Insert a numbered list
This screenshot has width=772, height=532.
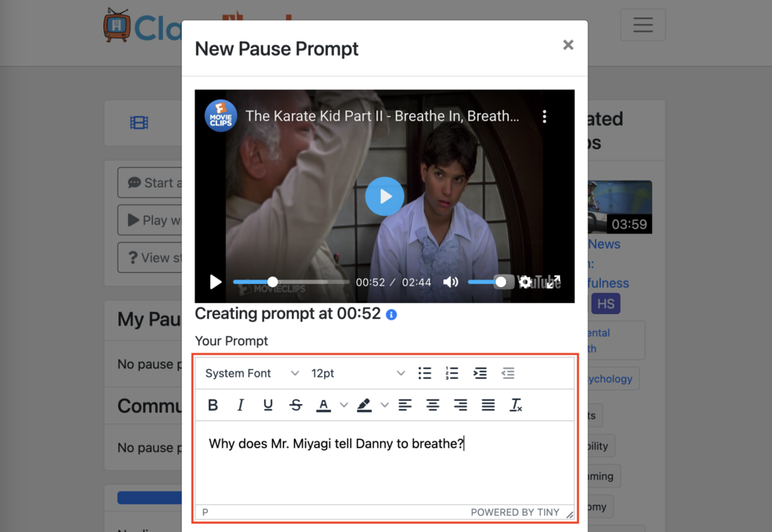point(452,374)
